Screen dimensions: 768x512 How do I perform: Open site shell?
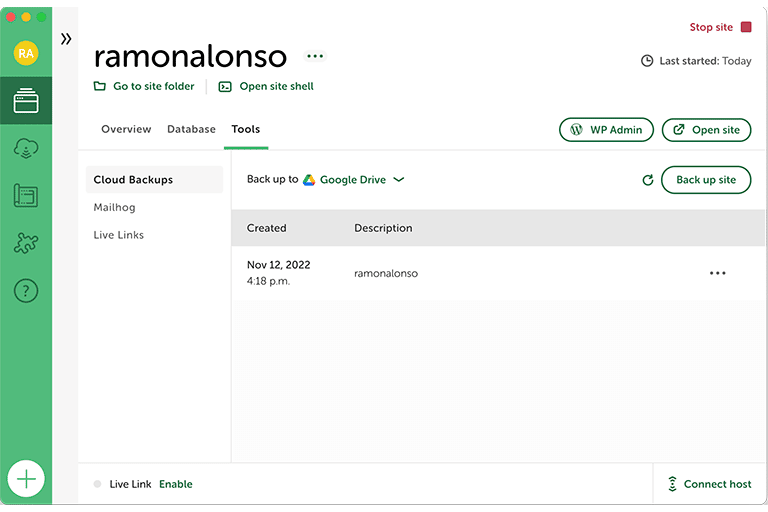point(266,86)
